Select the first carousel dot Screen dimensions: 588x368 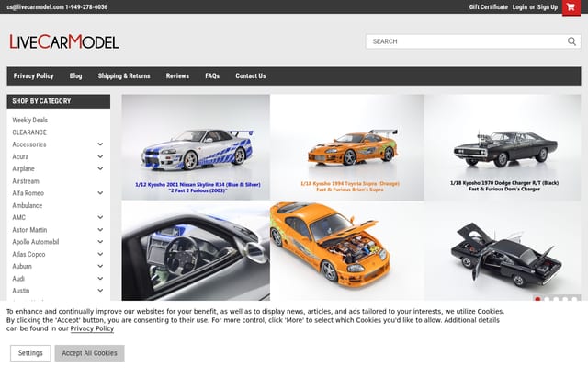(x=537, y=299)
